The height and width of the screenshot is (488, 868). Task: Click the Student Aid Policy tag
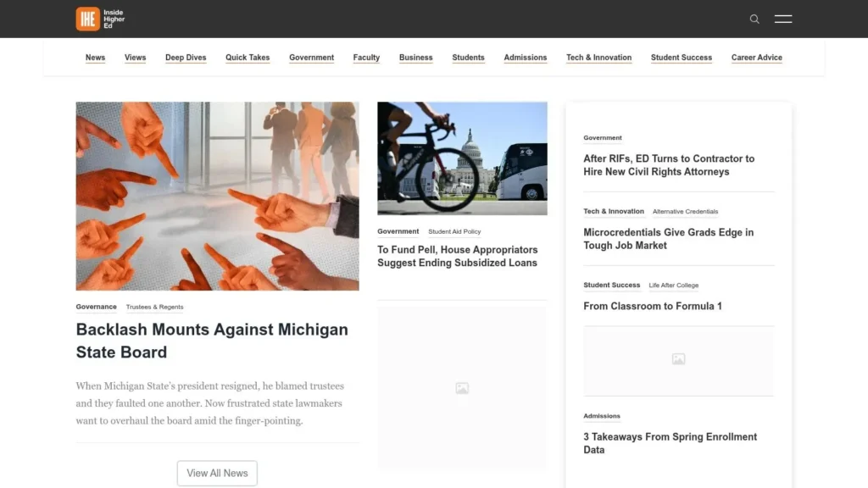454,232
